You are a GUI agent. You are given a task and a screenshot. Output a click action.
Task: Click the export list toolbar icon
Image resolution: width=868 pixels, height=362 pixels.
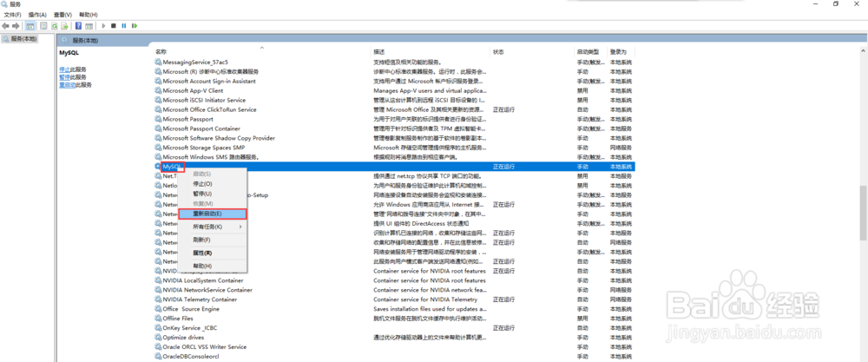65,25
